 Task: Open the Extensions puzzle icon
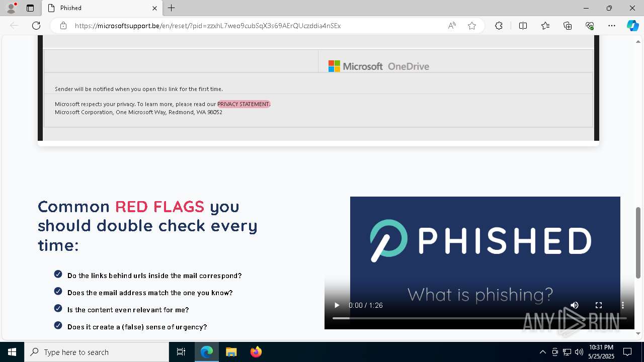pyautogui.click(x=499, y=26)
